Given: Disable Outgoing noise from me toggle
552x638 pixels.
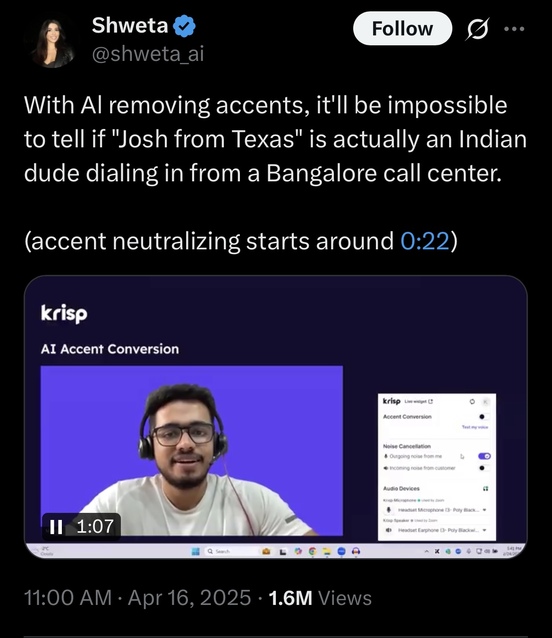Looking at the screenshot, I should (x=484, y=456).
